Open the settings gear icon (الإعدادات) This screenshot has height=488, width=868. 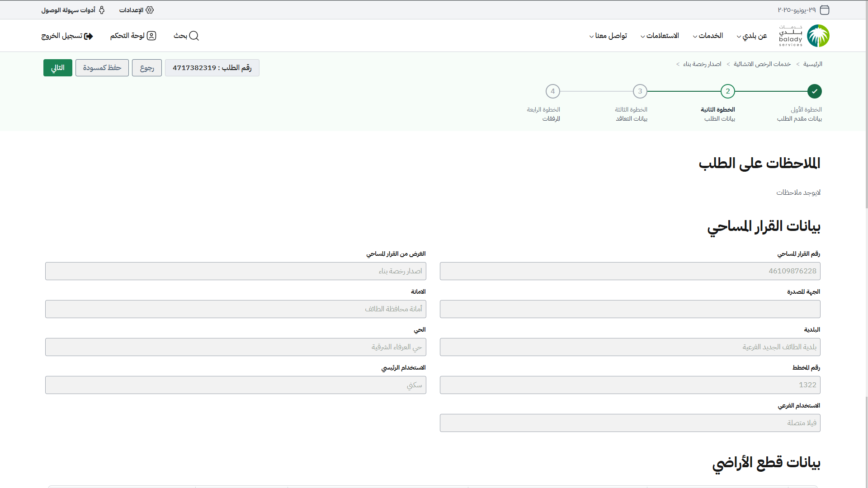point(150,10)
